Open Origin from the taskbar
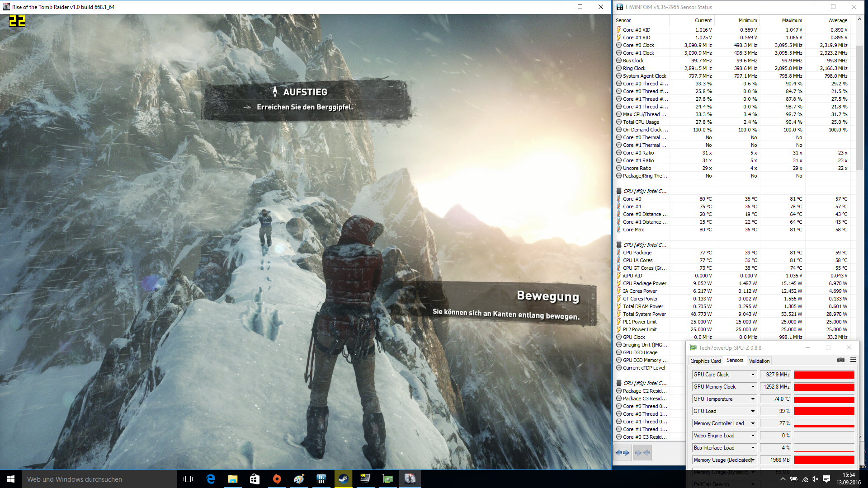The width and height of the screenshot is (868, 488). point(277,479)
